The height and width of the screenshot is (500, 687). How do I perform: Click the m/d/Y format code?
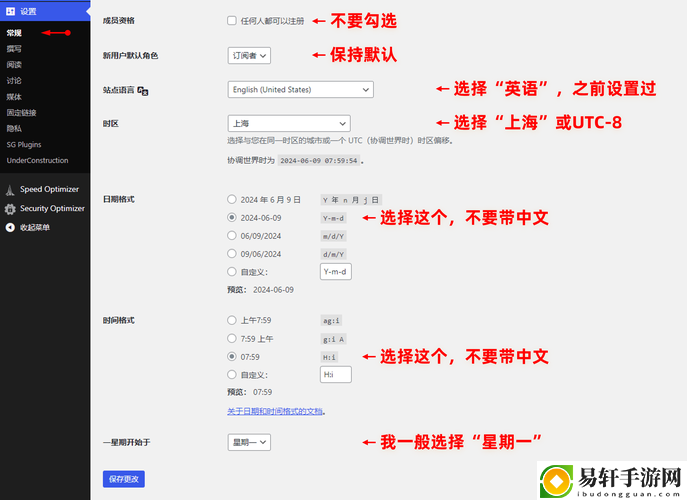[333, 237]
